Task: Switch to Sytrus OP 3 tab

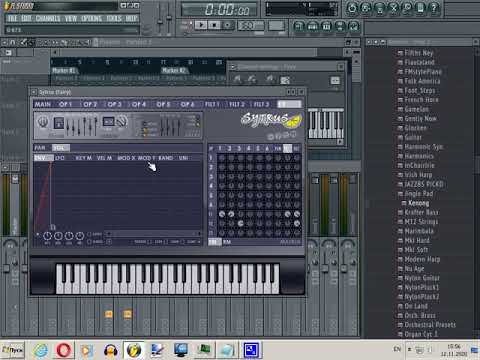Action: tap(114, 104)
